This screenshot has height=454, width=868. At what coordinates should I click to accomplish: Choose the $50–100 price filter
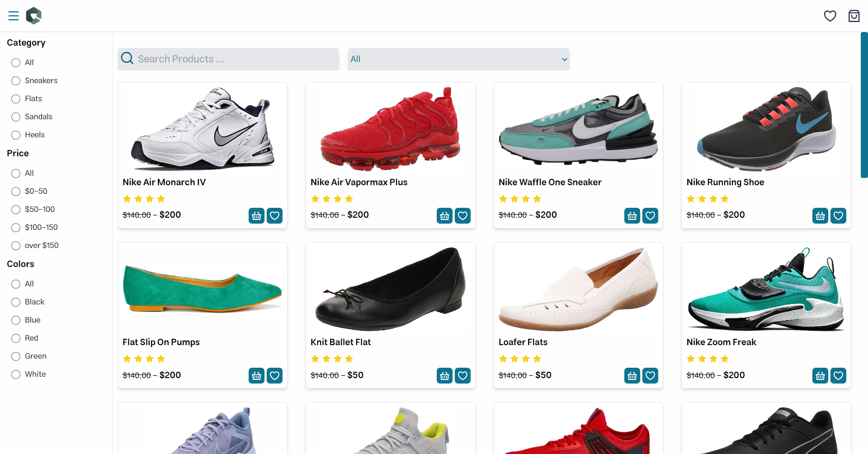[16, 210]
